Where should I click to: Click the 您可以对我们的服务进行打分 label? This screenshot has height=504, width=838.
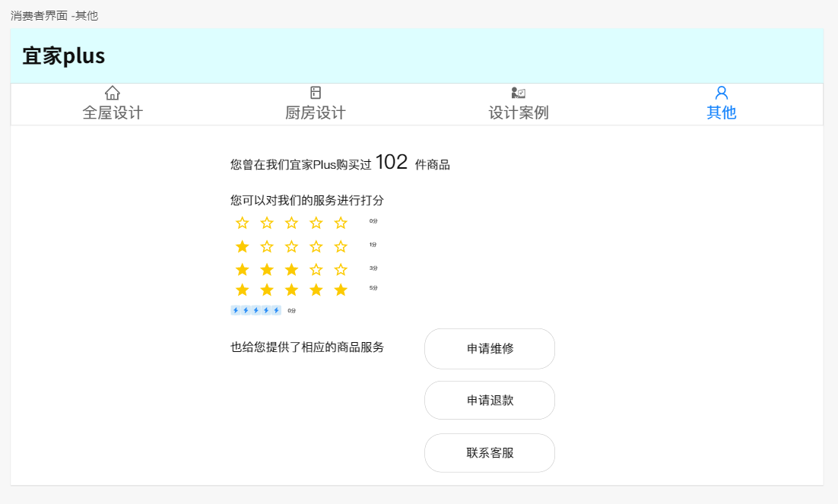tap(306, 201)
